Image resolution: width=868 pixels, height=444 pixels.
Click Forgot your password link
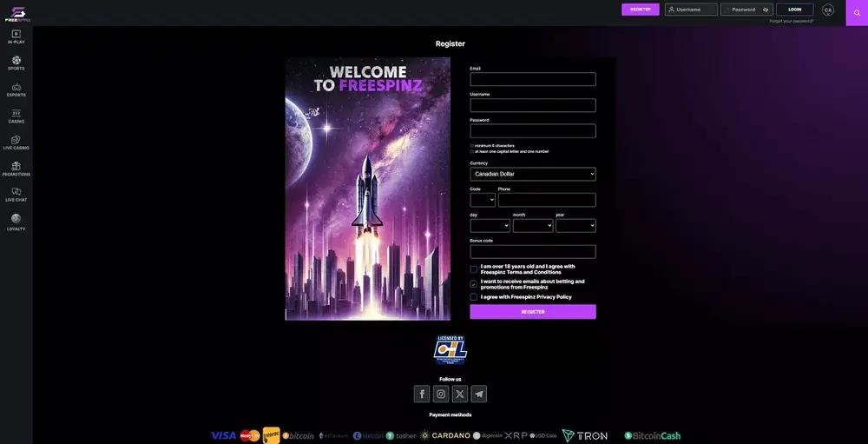[792, 21]
